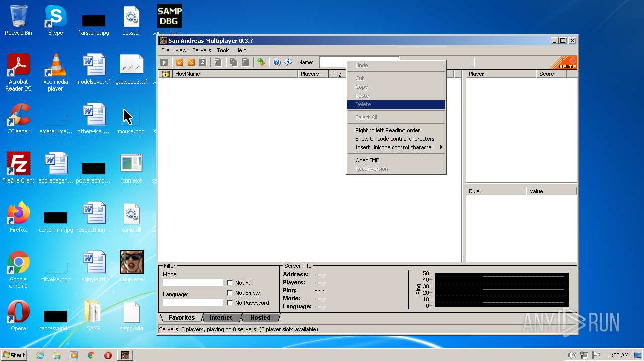
Task: Enable the Not Full filter checkbox
Action: click(x=230, y=283)
